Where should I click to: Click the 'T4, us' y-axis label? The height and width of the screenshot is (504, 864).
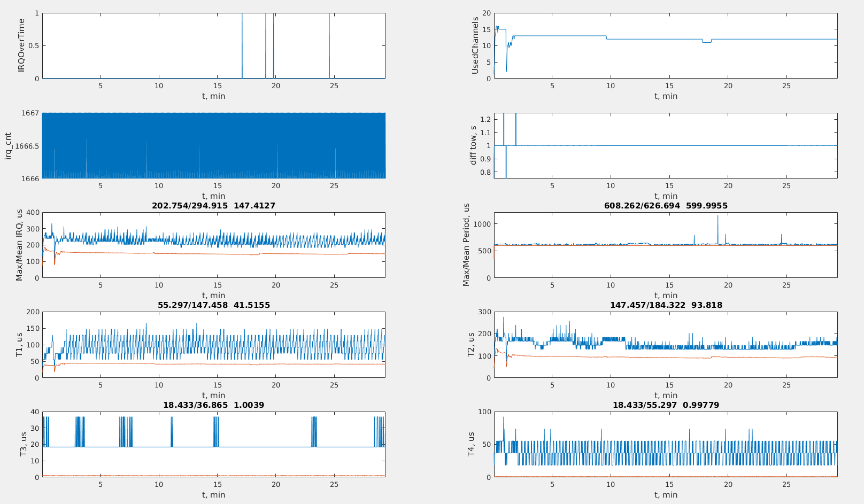(x=472, y=445)
